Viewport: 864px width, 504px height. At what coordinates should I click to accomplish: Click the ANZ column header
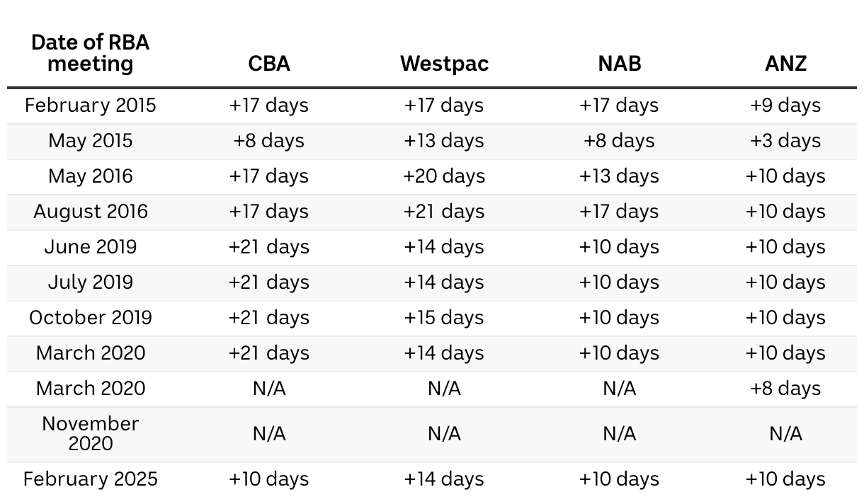pos(785,64)
